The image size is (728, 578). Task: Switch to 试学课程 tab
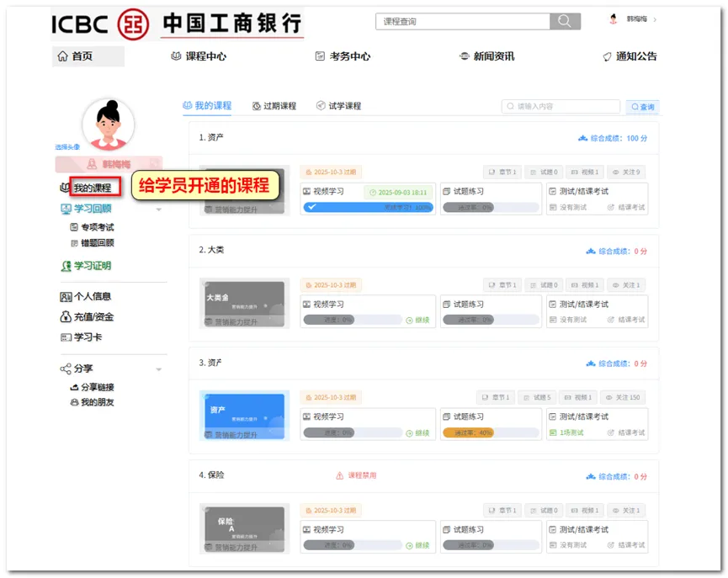coord(339,106)
